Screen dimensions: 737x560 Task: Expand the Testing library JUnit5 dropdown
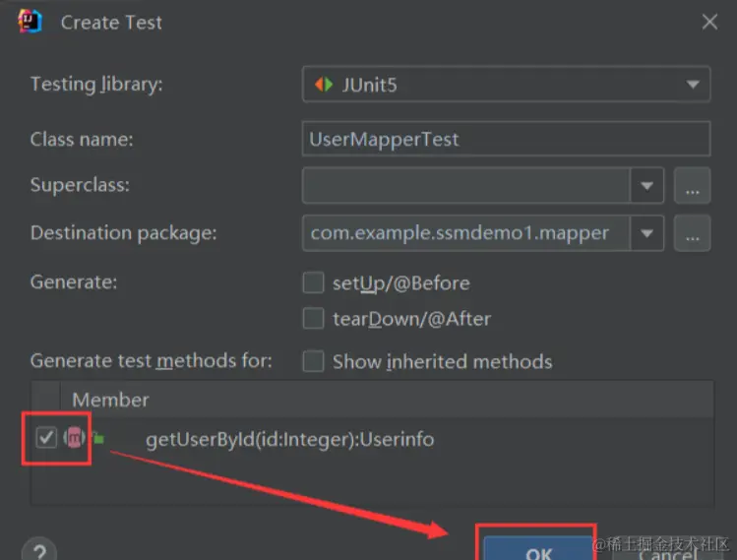click(693, 85)
